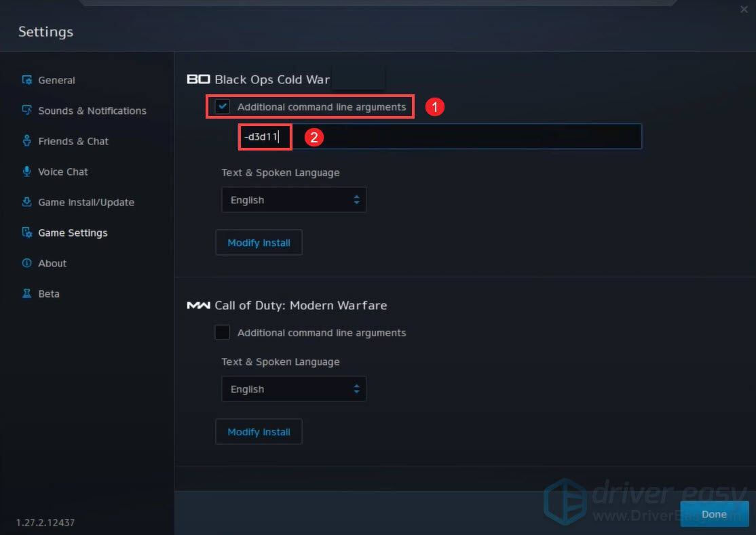756x535 pixels.
Task: Click the Voice Chat microphone icon
Action: (27, 172)
